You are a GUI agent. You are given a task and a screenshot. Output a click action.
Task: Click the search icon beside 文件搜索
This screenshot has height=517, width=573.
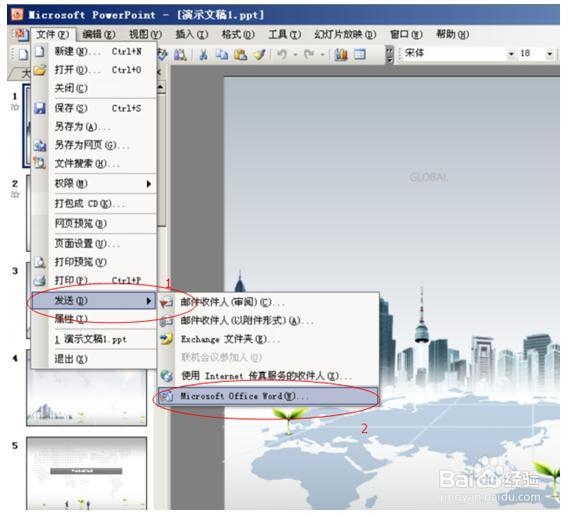(40, 163)
